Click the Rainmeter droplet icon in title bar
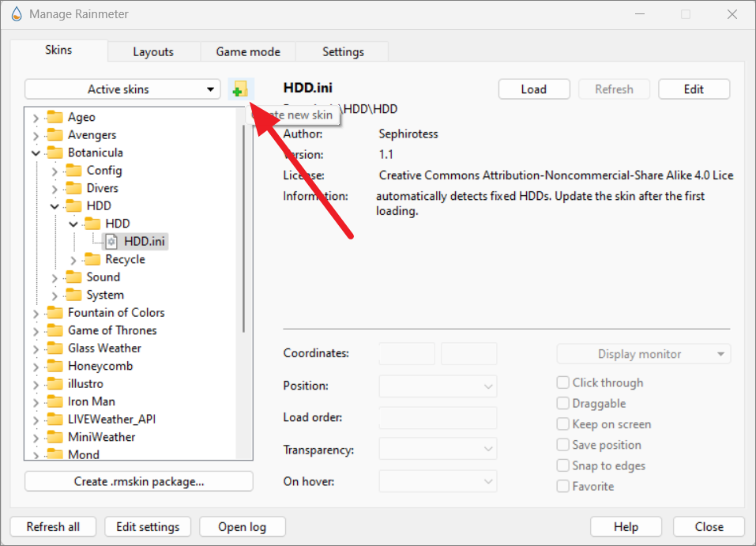 point(17,14)
